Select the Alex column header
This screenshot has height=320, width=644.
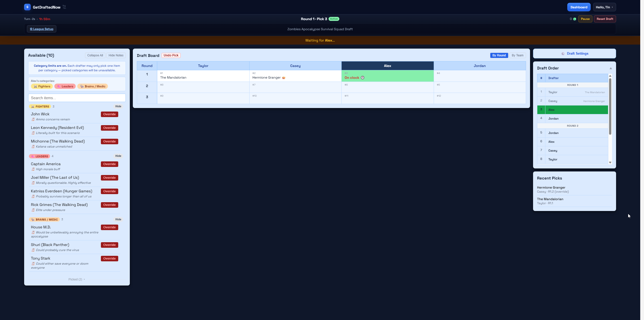387,66
